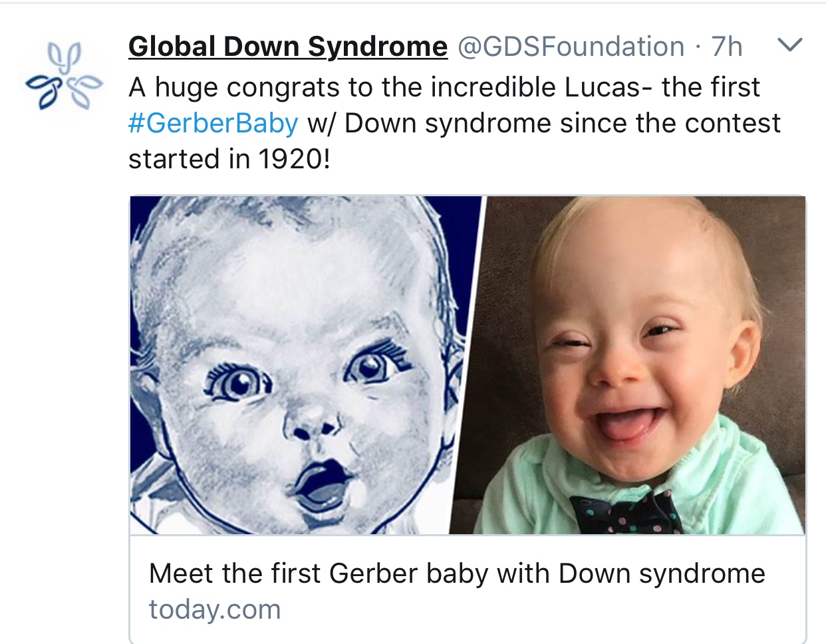Click the Global Down Syndrome avatar logo
Image resolution: width=826 pixels, height=644 pixels.
tap(64, 75)
